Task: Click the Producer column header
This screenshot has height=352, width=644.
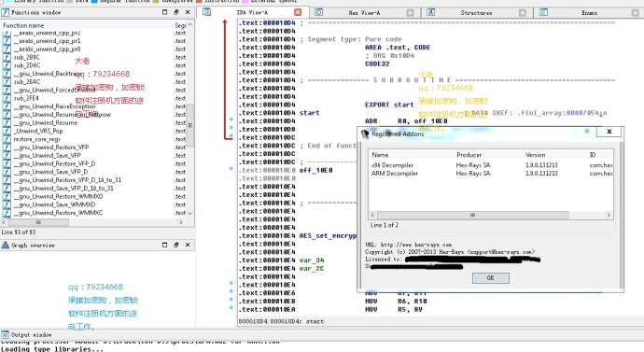Action: click(469, 155)
